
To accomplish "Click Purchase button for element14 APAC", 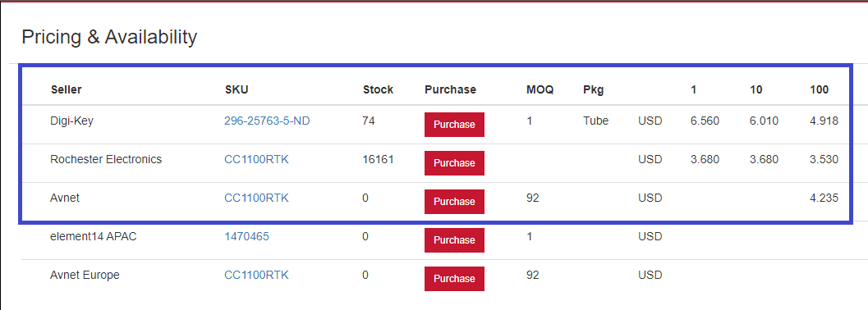I will (x=454, y=239).
